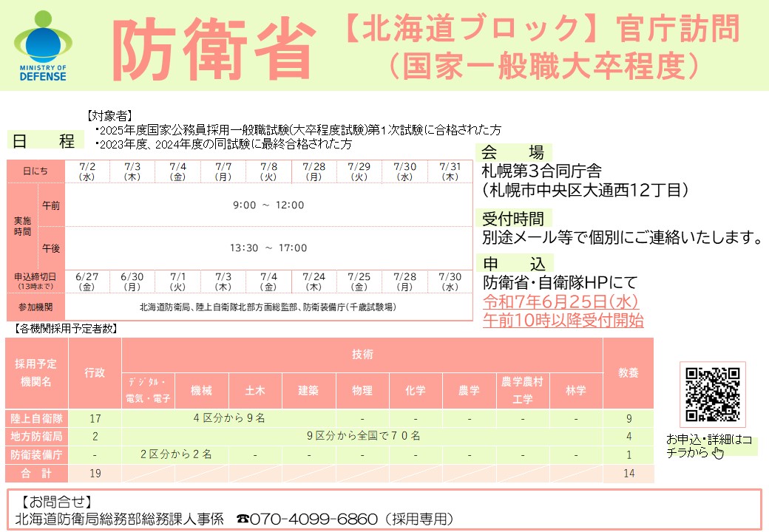769x532 pixels.
Task: Click the 農学 column header
Action: (469, 390)
